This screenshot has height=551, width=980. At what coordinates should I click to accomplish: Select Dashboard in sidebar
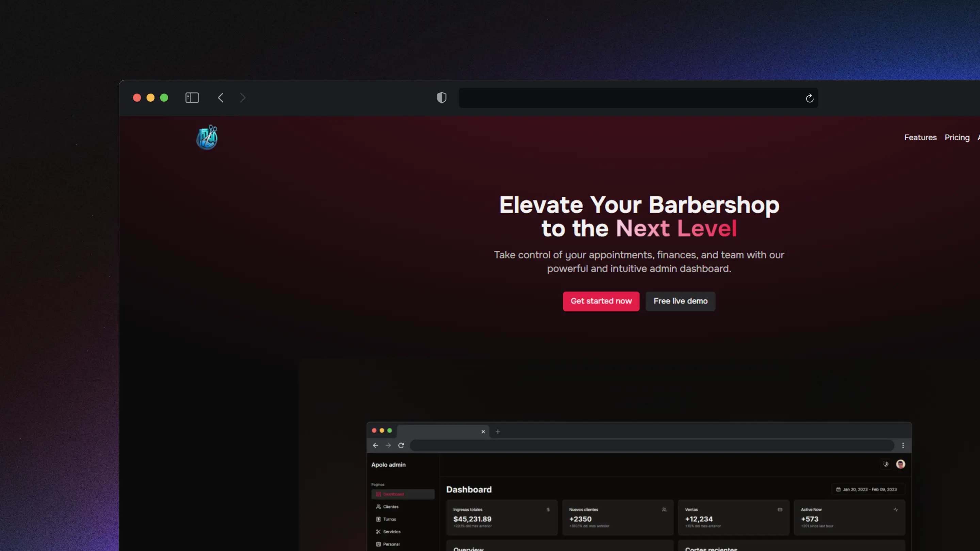coord(403,494)
